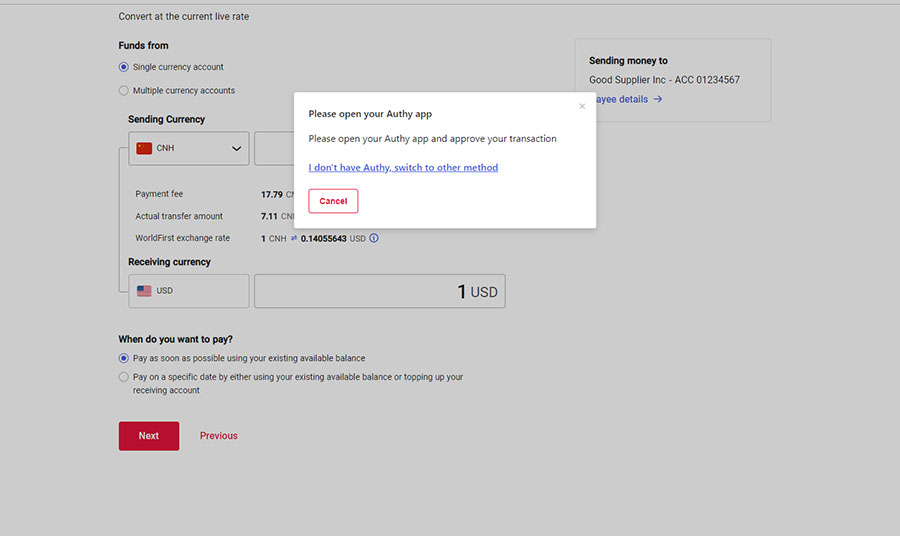
Task: Click the CNH to USD swap arrows icon
Action: 294,239
